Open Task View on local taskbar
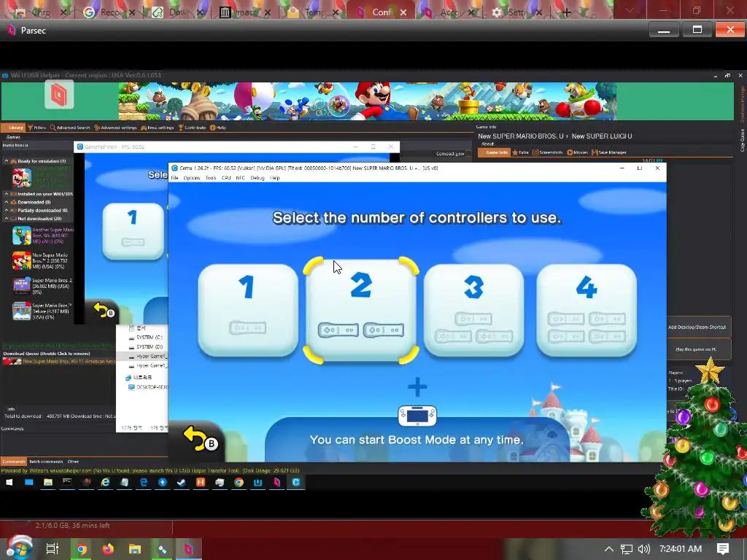The image size is (747, 560). (53, 549)
